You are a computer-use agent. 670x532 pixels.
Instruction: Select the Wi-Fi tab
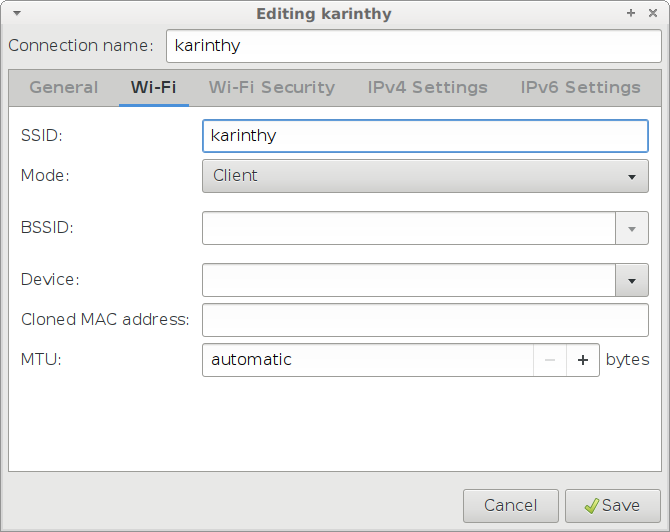point(153,88)
